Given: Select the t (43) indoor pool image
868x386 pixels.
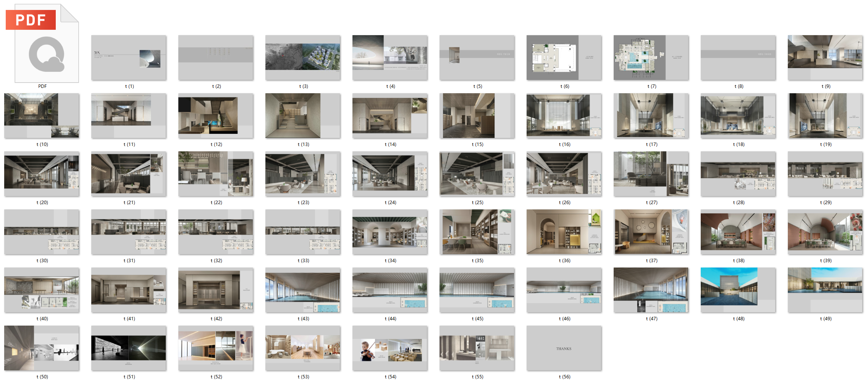Looking at the screenshot, I should (x=303, y=290).
